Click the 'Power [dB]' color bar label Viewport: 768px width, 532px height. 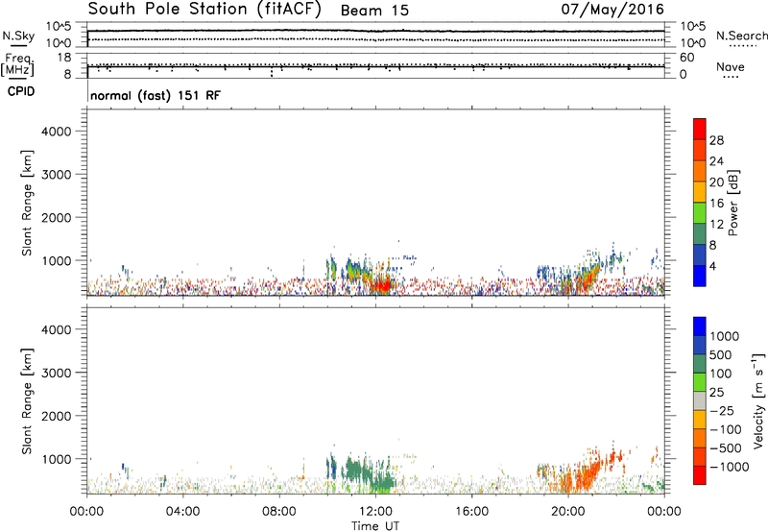tap(733, 203)
